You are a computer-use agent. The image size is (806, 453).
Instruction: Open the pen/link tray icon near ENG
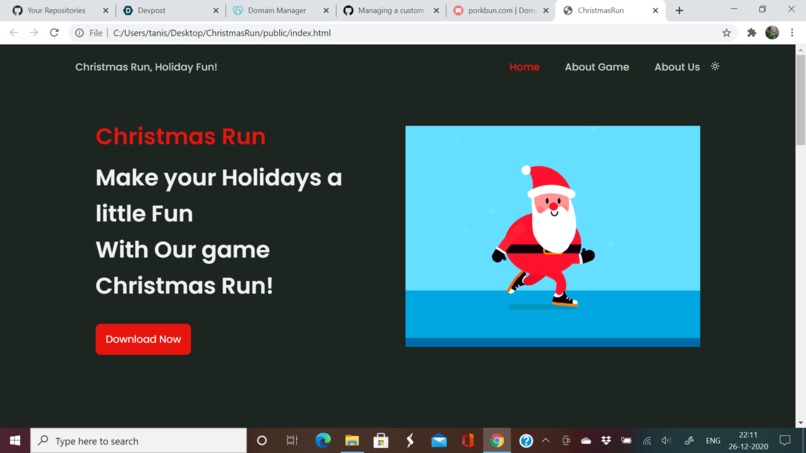click(x=689, y=441)
